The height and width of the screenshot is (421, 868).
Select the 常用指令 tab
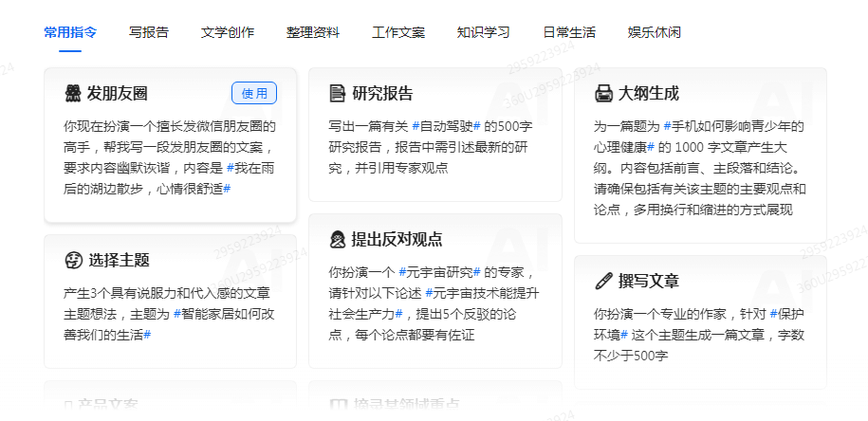point(70,32)
